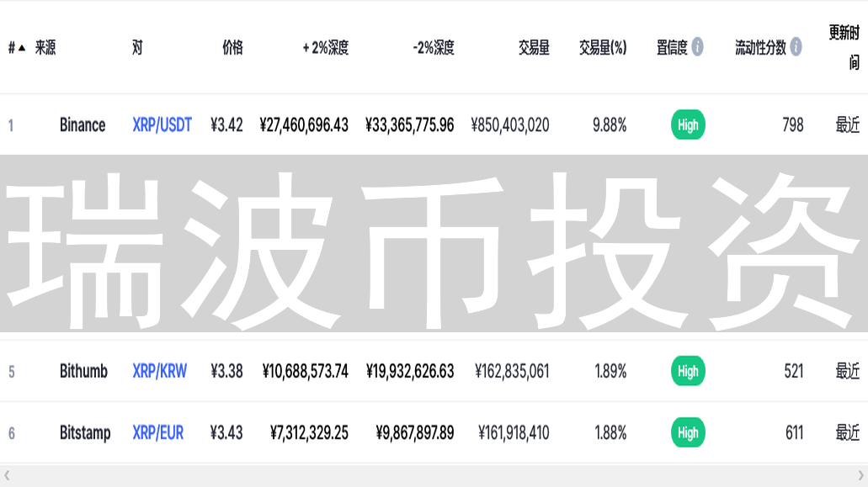Viewport: 868px width, 487px height.
Task: Click the High badge in Binance row
Action: 688,125
